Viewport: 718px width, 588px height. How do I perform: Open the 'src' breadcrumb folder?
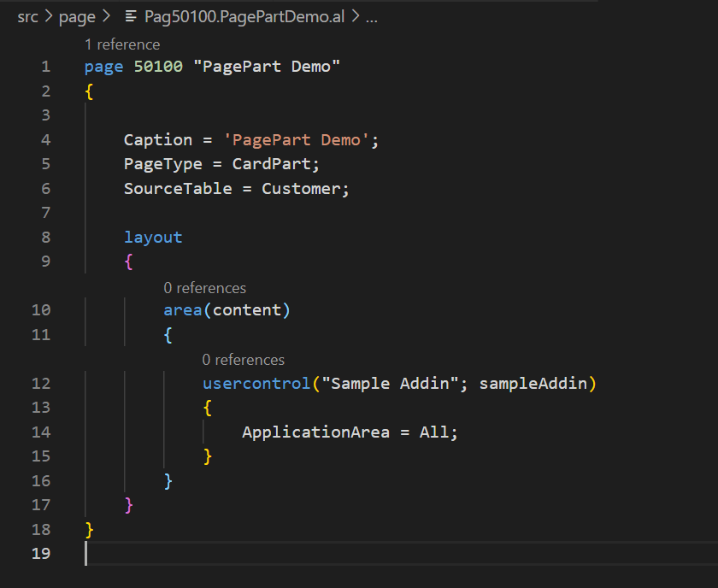pos(27,17)
